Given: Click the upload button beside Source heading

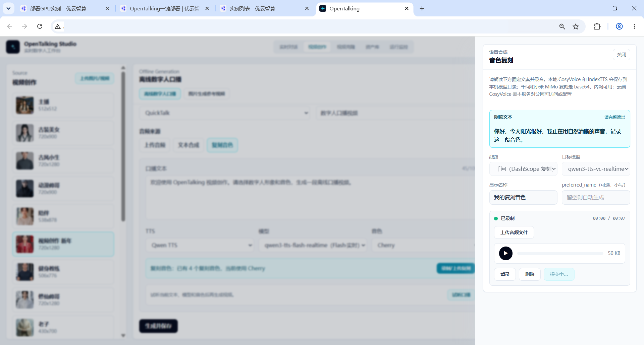Looking at the screenshot, I should (x=95, y=78).
